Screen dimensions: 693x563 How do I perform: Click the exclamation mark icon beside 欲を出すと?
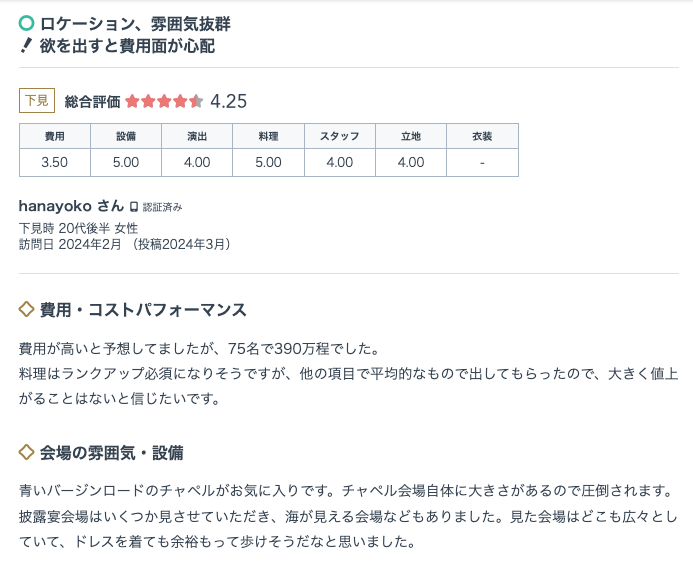point(27,46)
